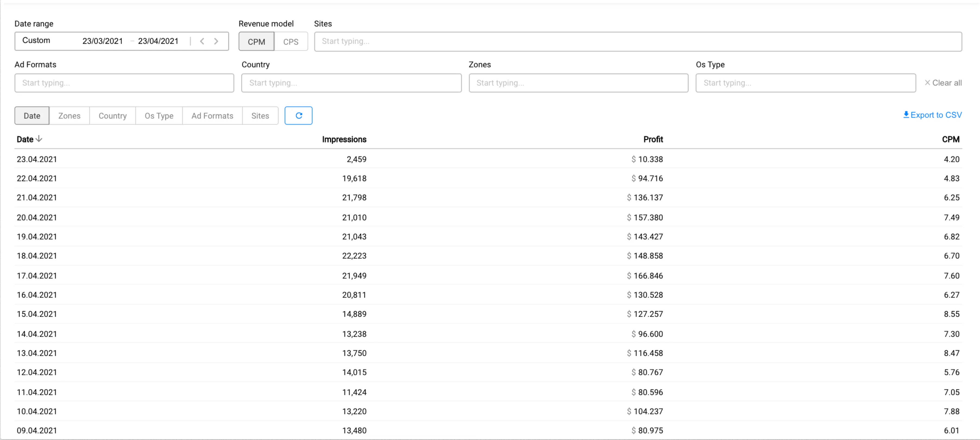Click impressions value 21,798
Screen dimensions: 980x440
coord(354,197)
